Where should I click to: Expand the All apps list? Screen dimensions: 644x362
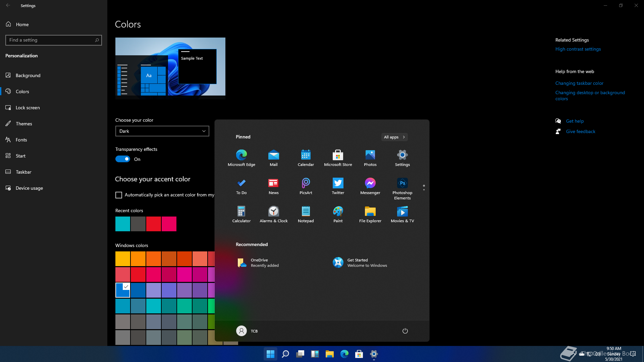(394, 137)
